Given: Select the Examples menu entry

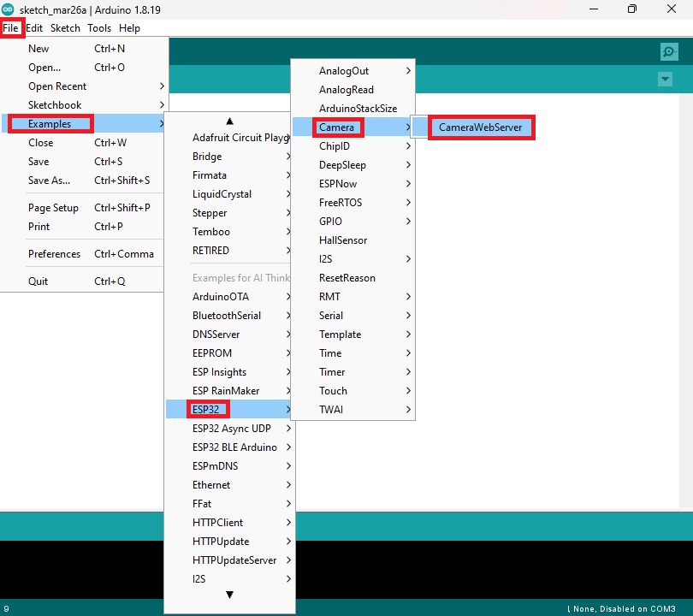Looking at the screenshot, I should (84, 124).
